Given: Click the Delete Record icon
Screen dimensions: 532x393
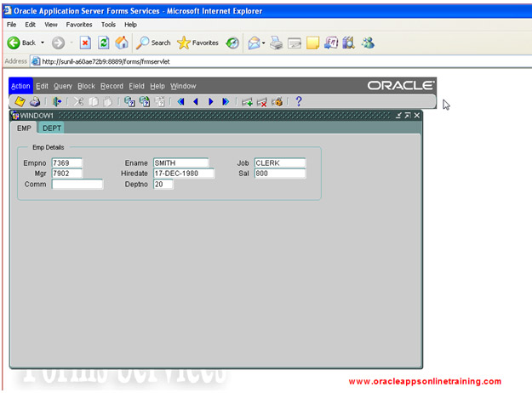Looking at the screenshot, I should click(x=262, y=101).
